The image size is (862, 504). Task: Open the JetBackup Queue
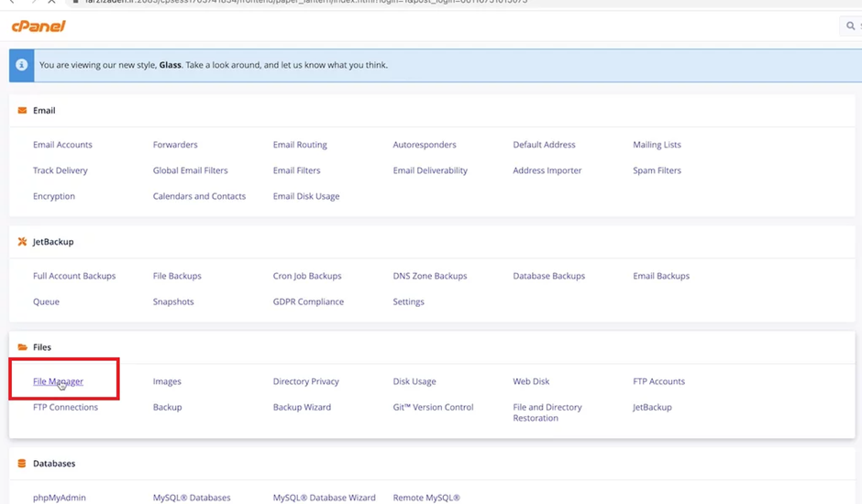click(x=46, y=301)
